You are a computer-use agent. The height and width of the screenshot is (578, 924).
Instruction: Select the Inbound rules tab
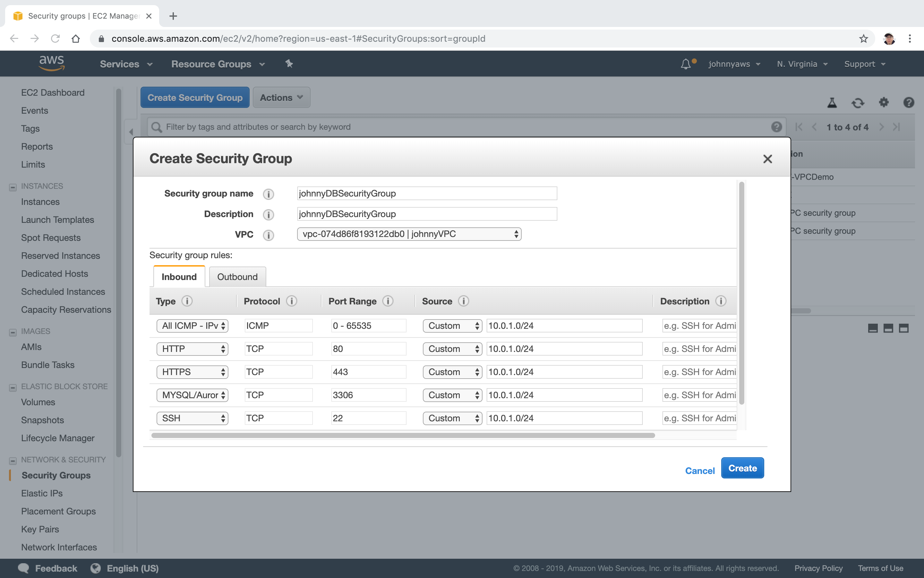point(179,277)
